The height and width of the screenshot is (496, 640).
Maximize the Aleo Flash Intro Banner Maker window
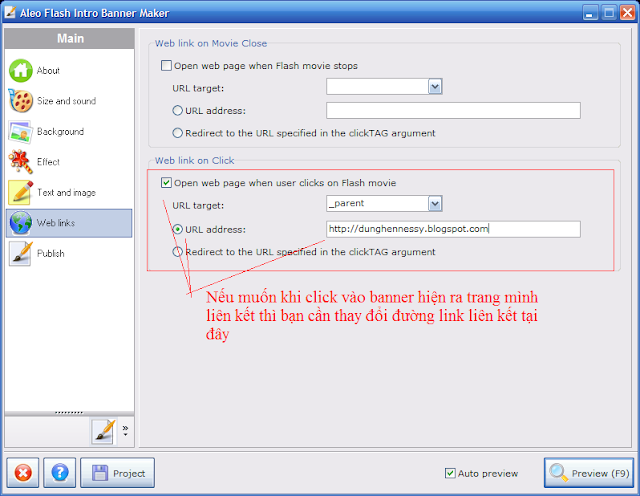click(609, 13)
